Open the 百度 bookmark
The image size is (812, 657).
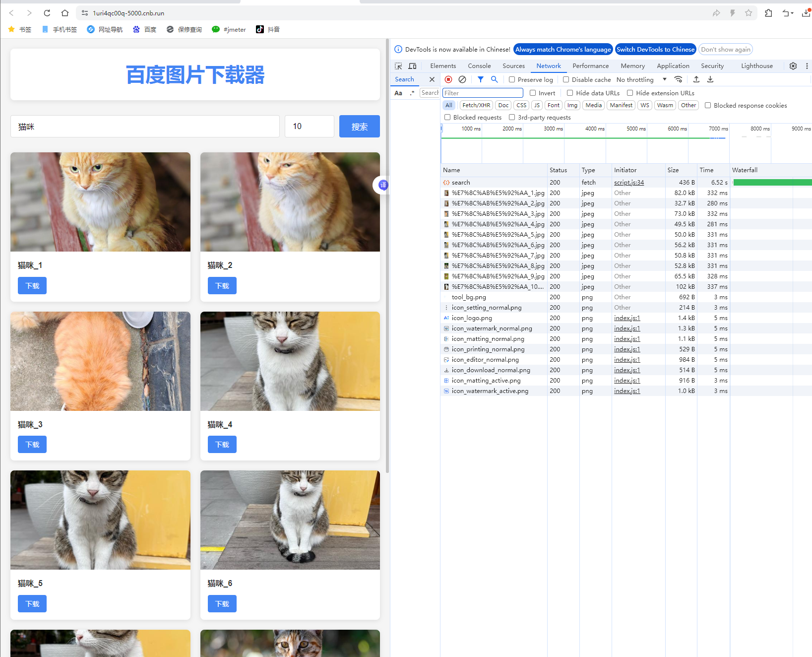click(144, 29)
